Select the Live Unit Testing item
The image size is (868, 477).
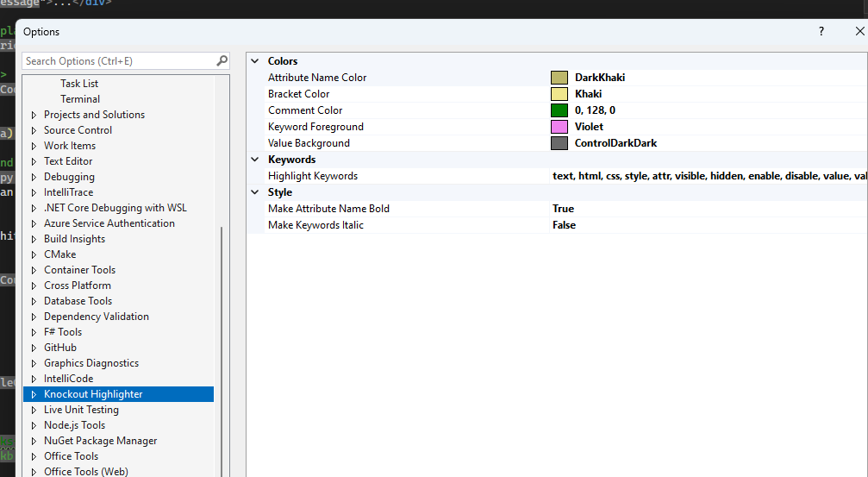[81, 410]
